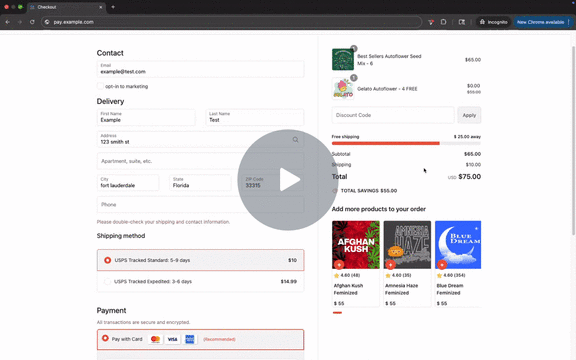Choose Pay with Card radio button
This screenshot has width=576, height=360.
click(105, 338)
